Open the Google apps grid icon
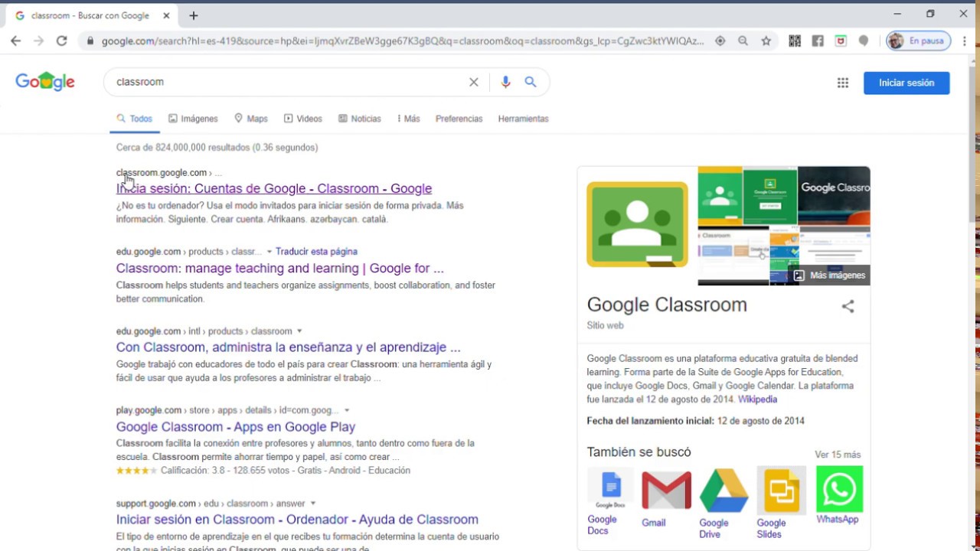The image size is (980, 551). [x=843, y=83]
